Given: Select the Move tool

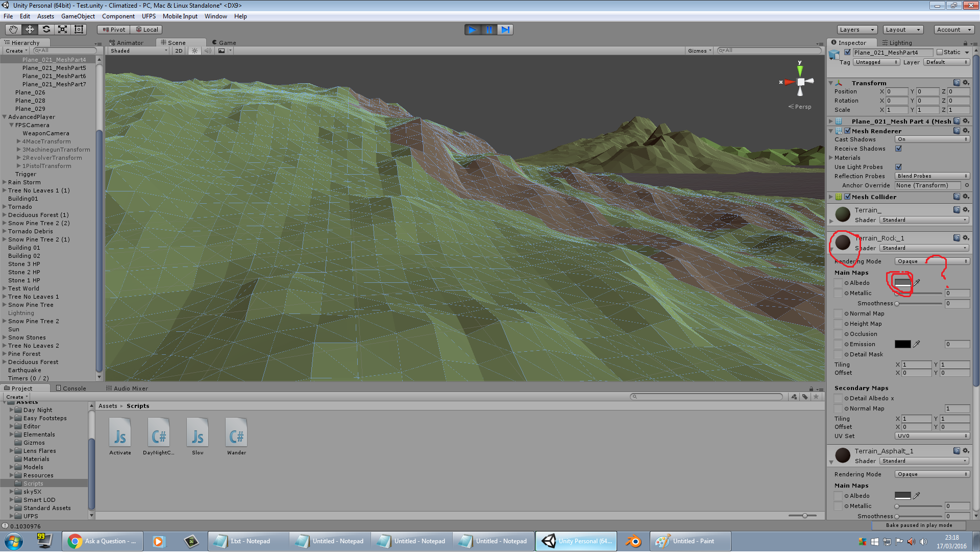Looking at the screenshot, I should click(30, 30).
